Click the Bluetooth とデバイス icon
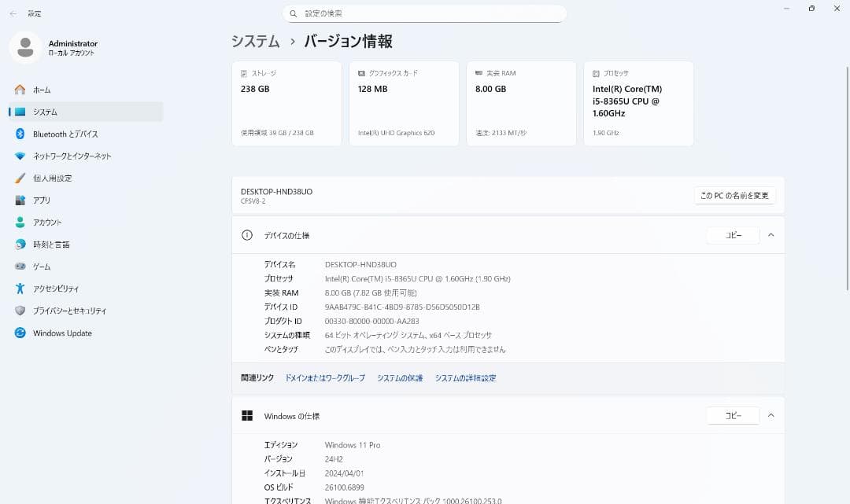Screen dimensions: 850x504 20,134
